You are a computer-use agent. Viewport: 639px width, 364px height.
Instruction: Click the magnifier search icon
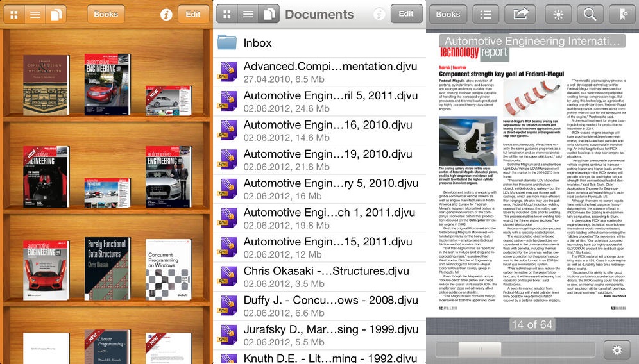[590, 14]
